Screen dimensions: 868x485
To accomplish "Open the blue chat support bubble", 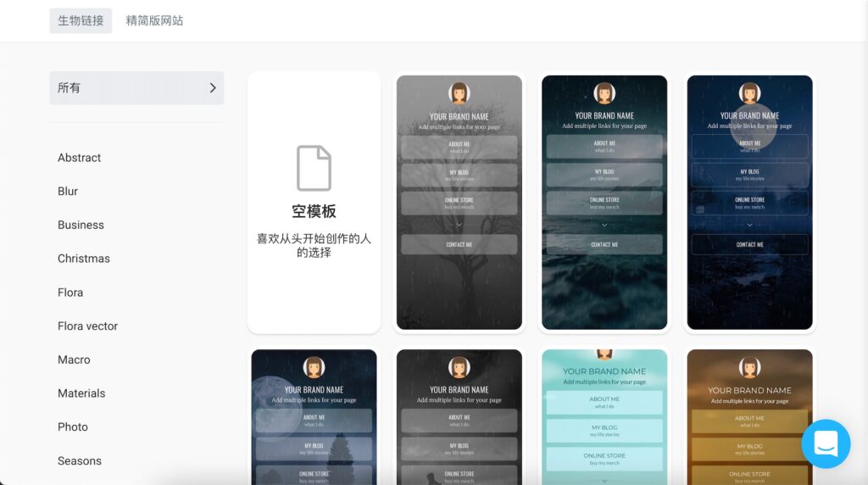I will [826, 443].
